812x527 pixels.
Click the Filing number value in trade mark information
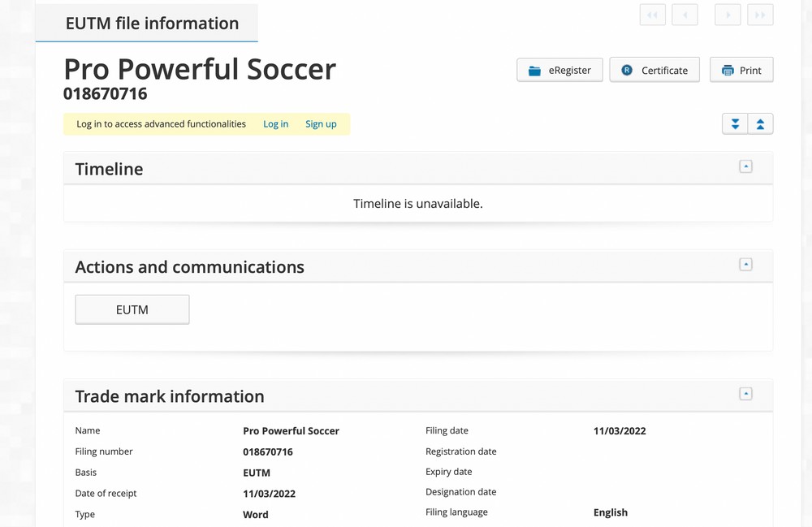tap(268, 452)
